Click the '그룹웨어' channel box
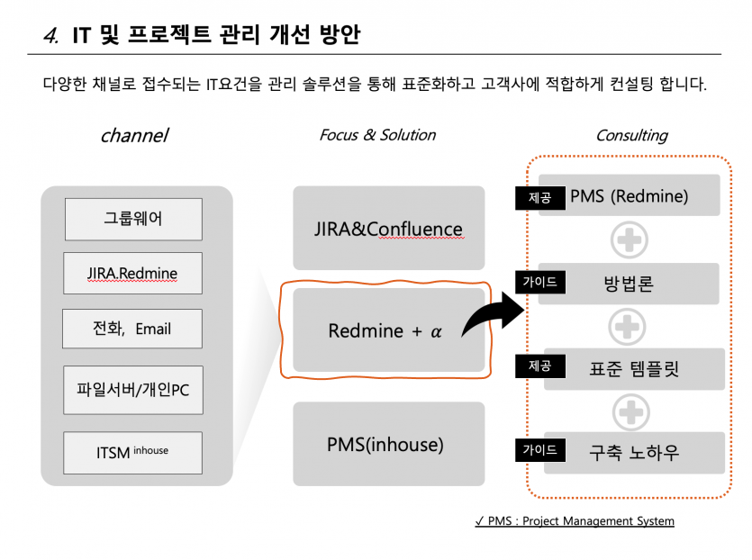Viewport: 752px width, 560px height. (133, 219)
